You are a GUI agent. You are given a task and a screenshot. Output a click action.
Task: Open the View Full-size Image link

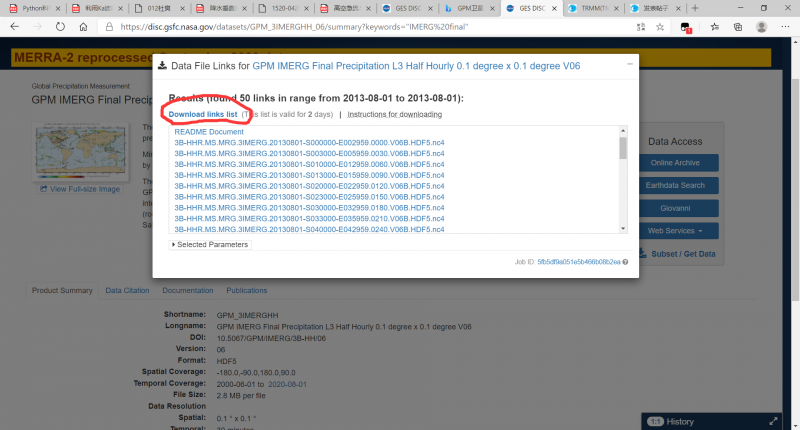pyautogui.click(x=80, y=189)
